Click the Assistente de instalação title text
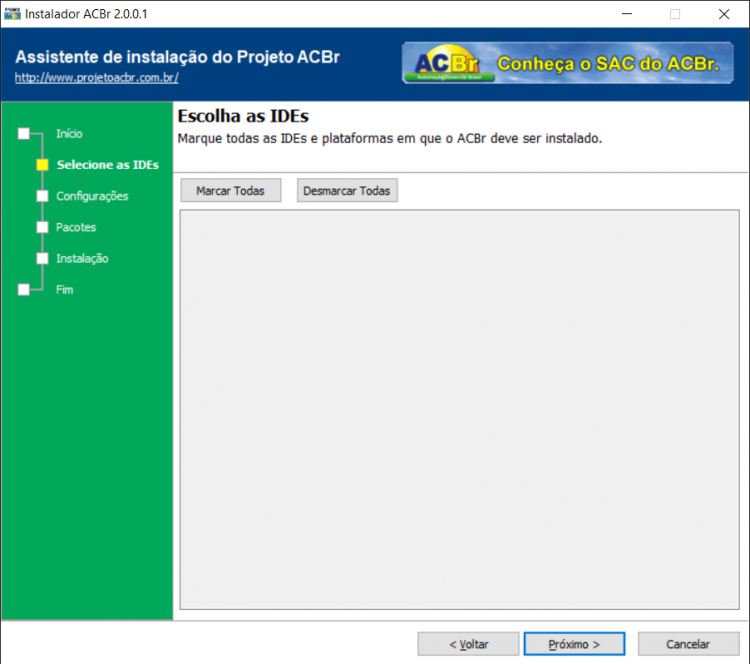 pos(177,57)
